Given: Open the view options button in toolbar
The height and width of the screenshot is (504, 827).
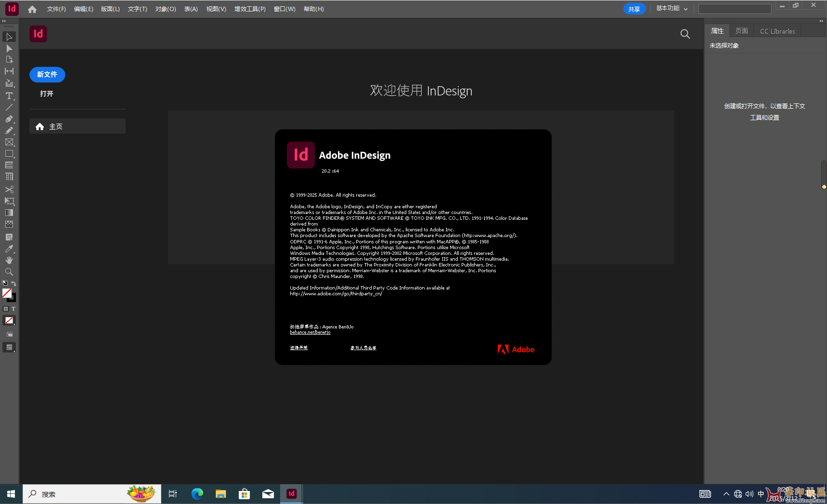Looking at the screenshot, I should 9,334.
